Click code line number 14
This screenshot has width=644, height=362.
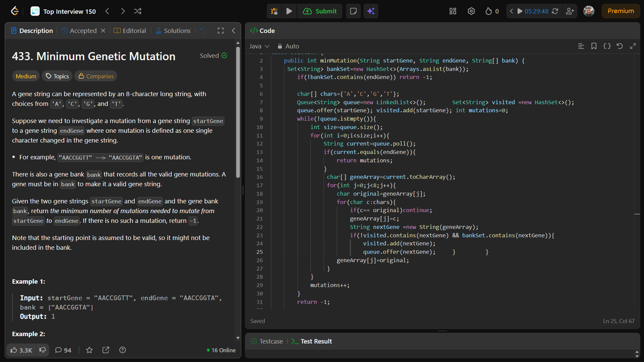(x=260, y=161)
